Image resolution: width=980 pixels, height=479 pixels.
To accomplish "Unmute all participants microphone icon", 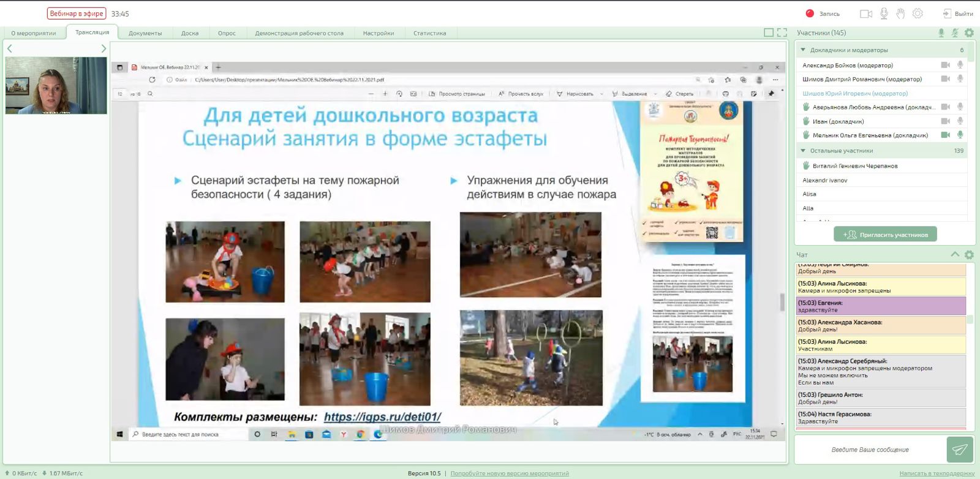I will [x=941, y=32].
